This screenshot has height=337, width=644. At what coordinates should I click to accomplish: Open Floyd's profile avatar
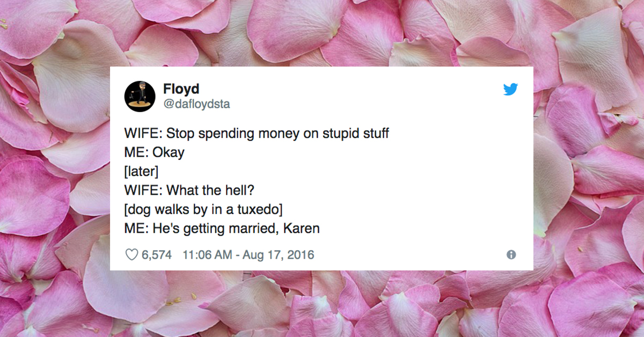[140, 97]
